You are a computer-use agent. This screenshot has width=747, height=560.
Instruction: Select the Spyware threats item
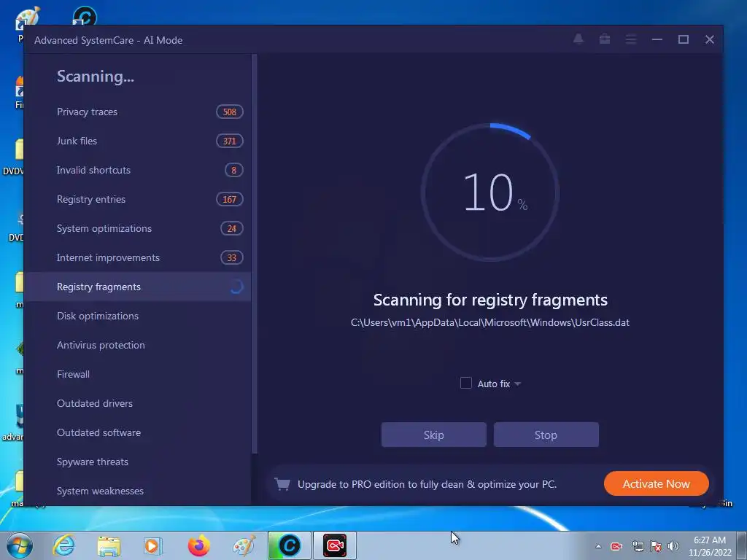pyautogui.click(x=137, y=462)
